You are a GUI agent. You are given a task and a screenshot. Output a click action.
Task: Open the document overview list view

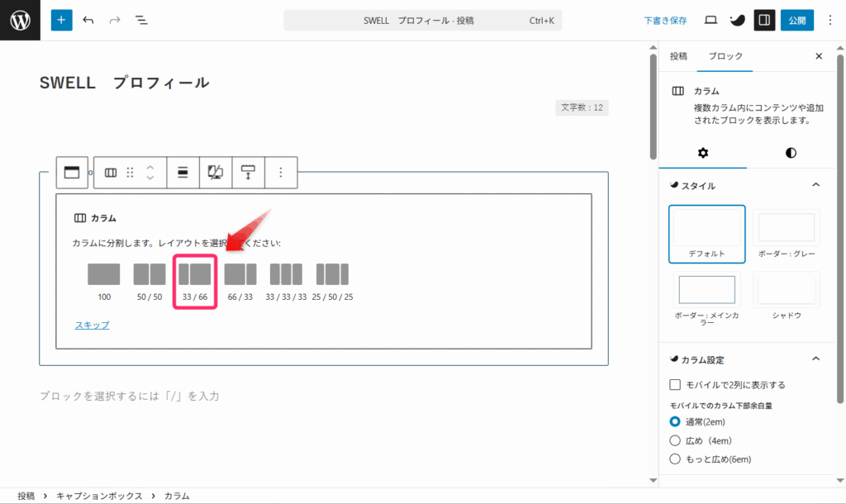click(141, 20)
